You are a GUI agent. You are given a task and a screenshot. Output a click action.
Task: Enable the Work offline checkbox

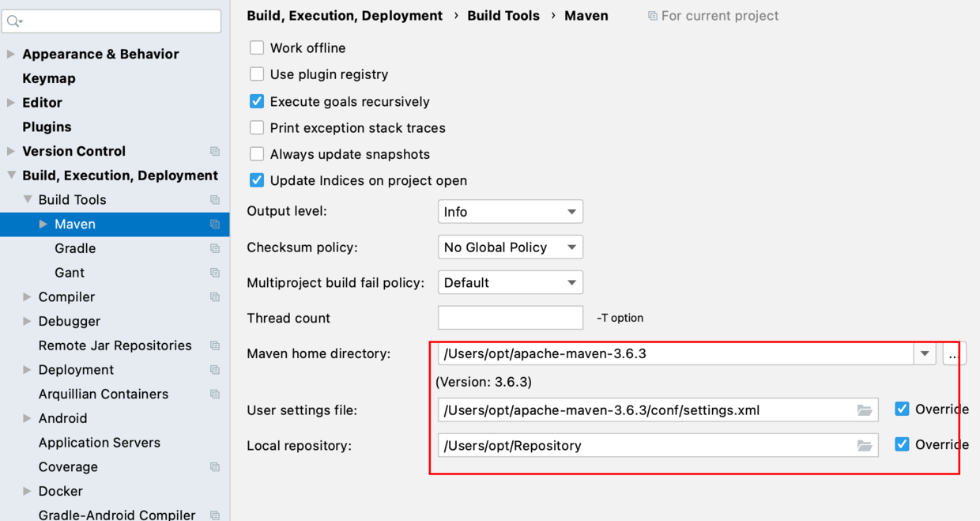coord(257,47)
